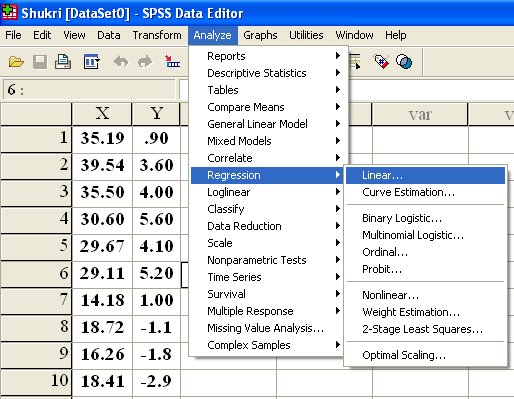Click the Open File folder icon
This screenshot has height=399, width=514.
tap(16, 62)
